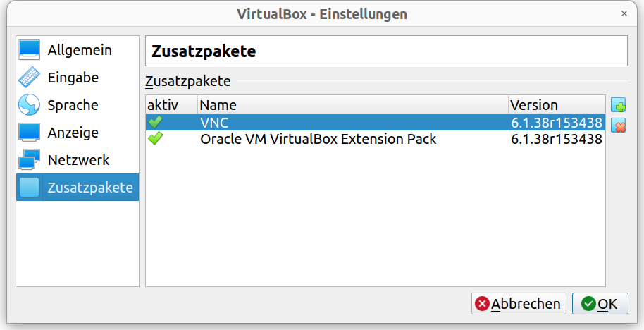Switch to the Netzwerk settings section
644x330 pixels.
coord(78,160)
